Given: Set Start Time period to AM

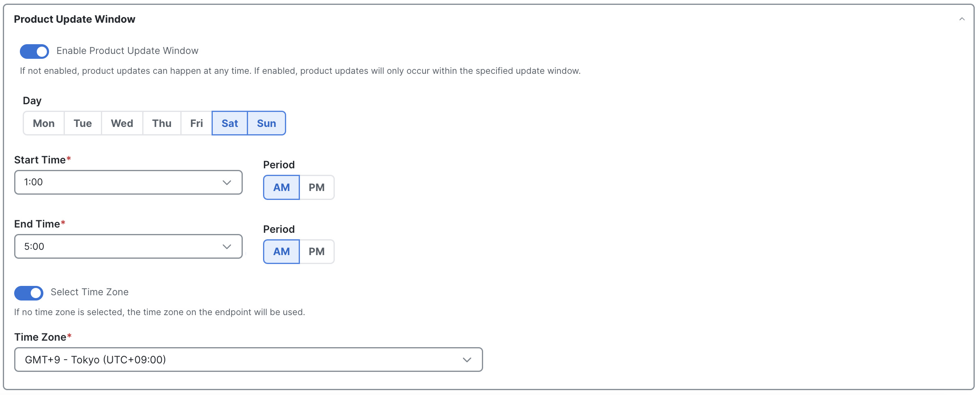Looking at the screenshot, I should [282, 187].
